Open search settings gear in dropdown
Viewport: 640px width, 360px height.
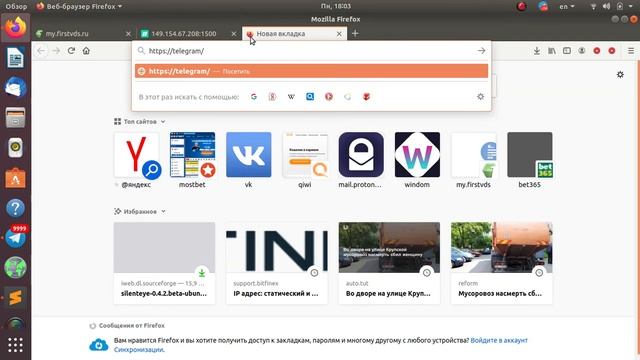[x=480, y=97]
